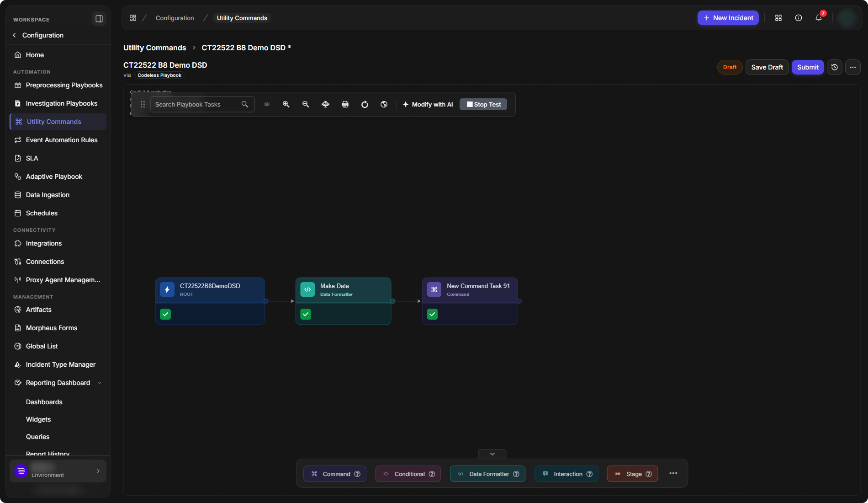Submit the playbook
The width and height of the screenshot is (868, 503).
coord(808,67)
